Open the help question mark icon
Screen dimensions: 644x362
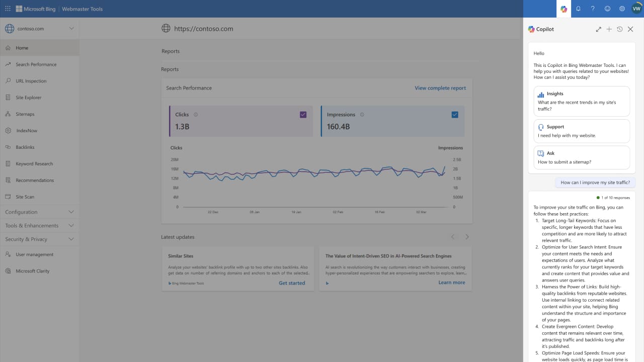pos(593,9)
